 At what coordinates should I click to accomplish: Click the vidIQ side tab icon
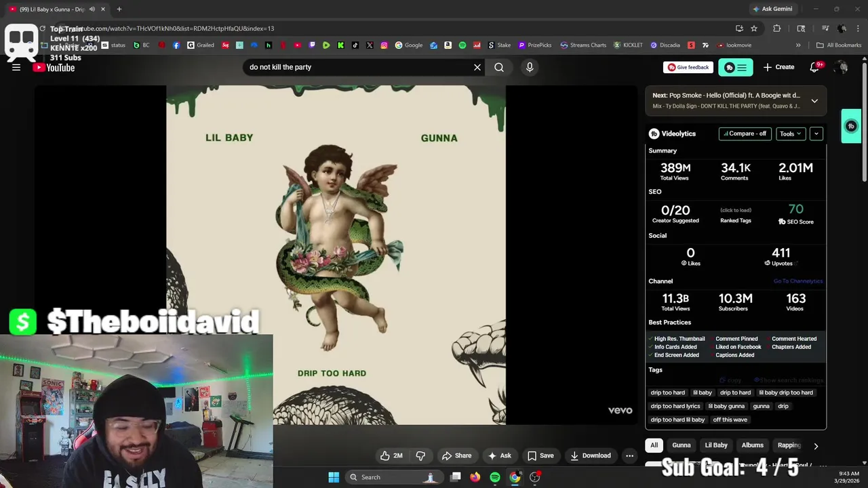point(852,126)
